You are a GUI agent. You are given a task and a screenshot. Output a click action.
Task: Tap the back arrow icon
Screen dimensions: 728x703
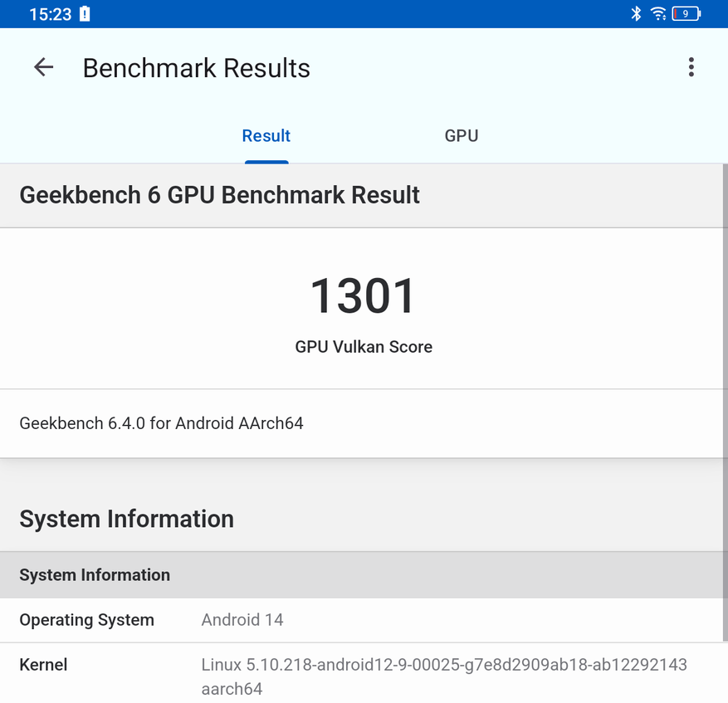point(44,67)
